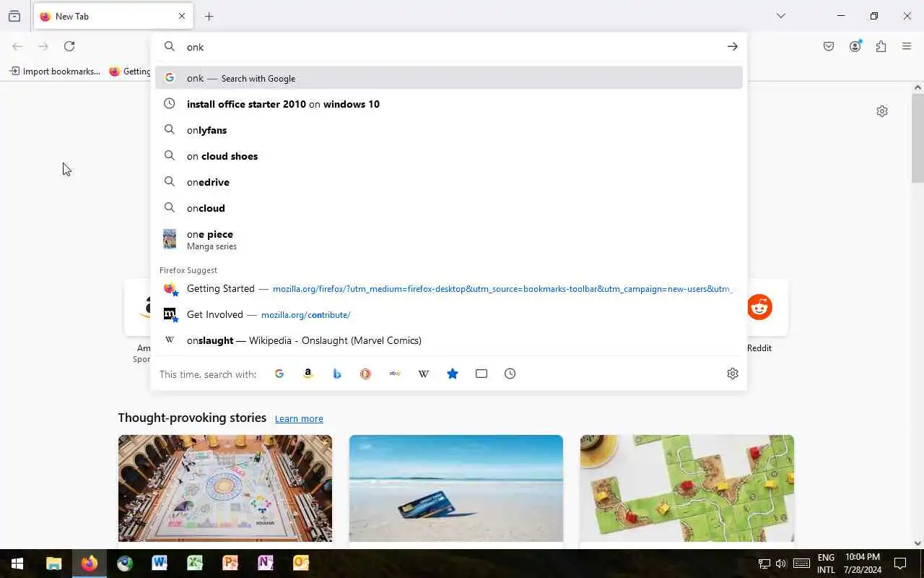Open the list all tabs chevron
The height and width of the screenshot is (578, 924).
pos(781,16)
